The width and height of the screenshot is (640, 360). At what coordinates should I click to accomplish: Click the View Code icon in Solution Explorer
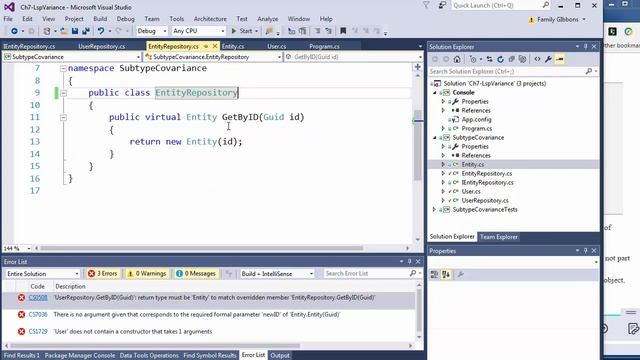point(537,59)
